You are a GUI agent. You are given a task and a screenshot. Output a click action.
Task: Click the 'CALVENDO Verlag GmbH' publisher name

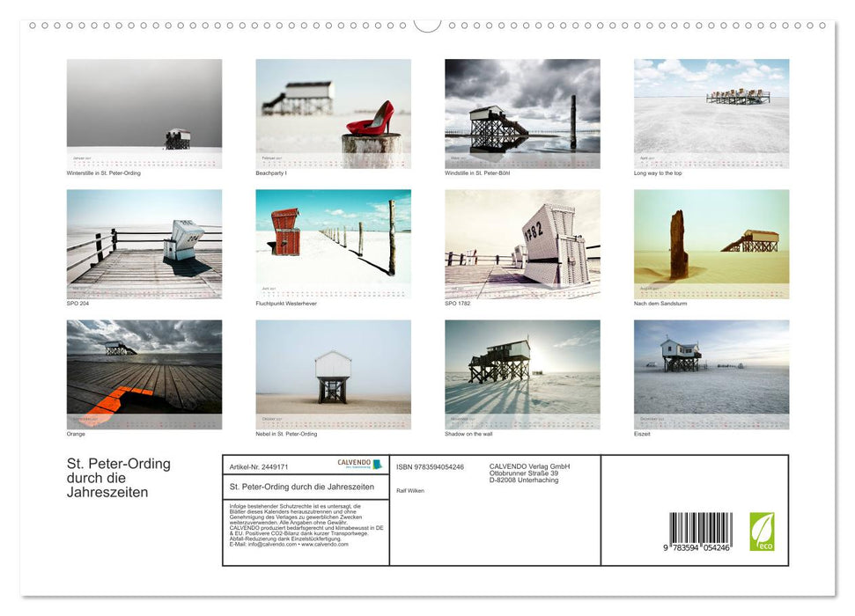pyautogui.click(x=529, y=466)
